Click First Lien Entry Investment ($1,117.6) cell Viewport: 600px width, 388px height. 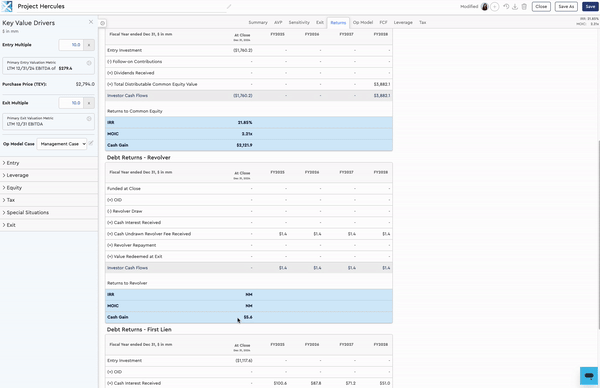click(244, 360)
